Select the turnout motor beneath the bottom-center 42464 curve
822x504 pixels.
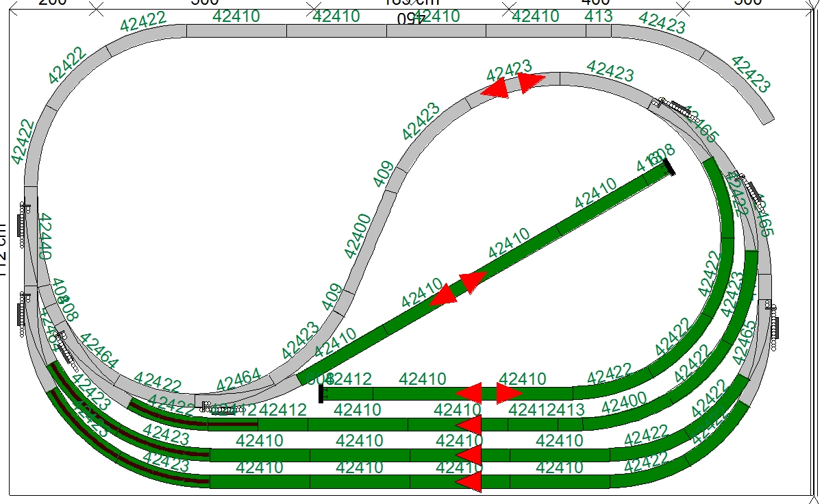pyautogui.click(x=223, y=409)
